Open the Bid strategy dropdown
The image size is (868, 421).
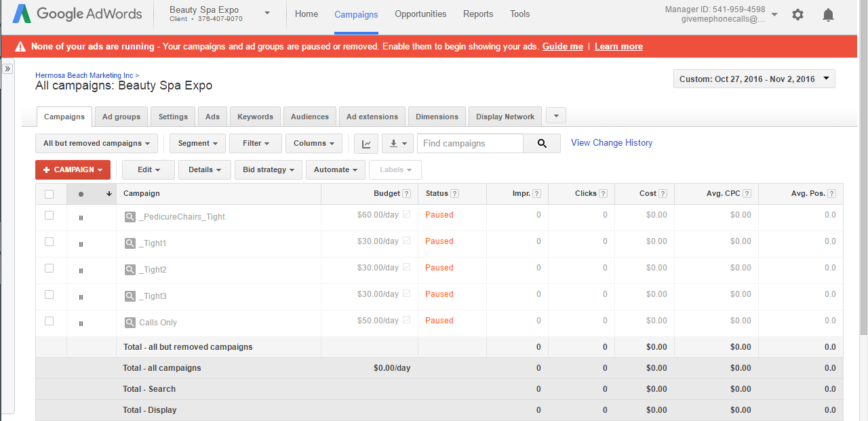(x=269, y=170)
